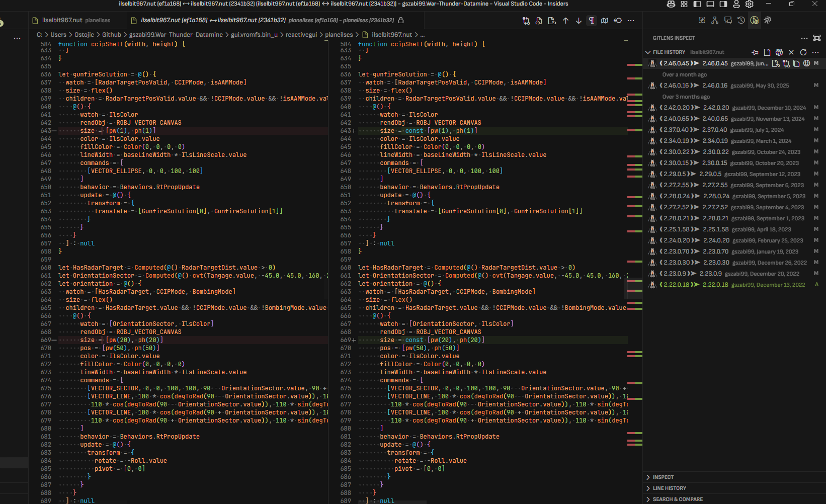Click compare icon on 2.46.0.45 commit row
The height and width of the screenshot is (504, 826).
point(786,63)
